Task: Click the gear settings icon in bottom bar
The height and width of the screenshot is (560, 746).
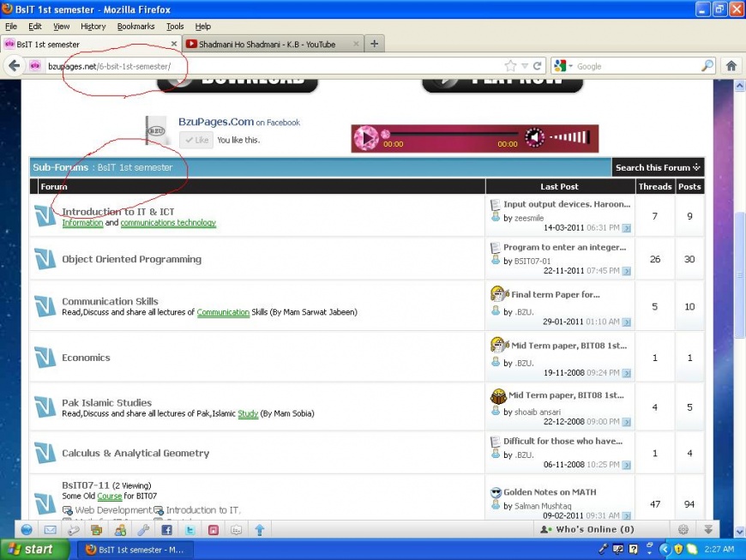Action: pos(683,530)
